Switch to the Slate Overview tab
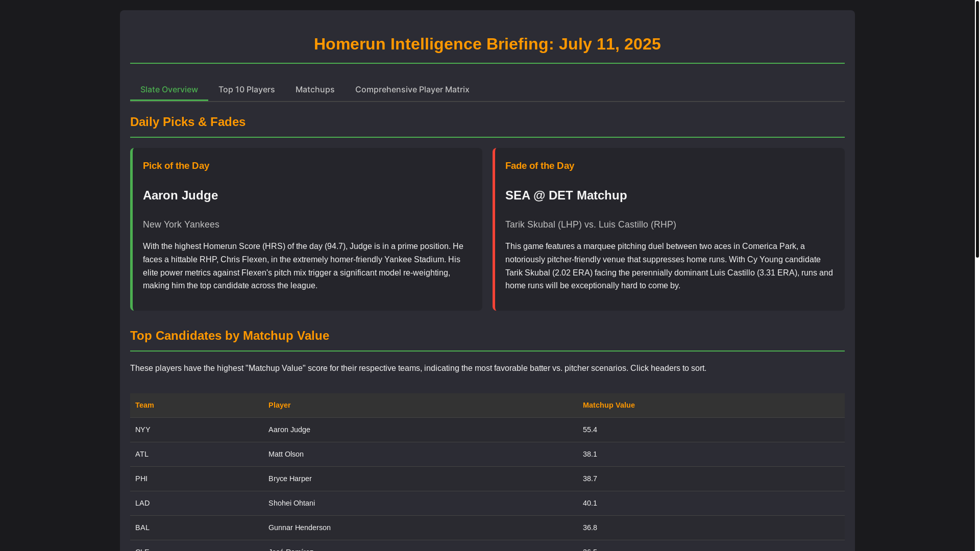980x551 pixels. click(169, 89)
